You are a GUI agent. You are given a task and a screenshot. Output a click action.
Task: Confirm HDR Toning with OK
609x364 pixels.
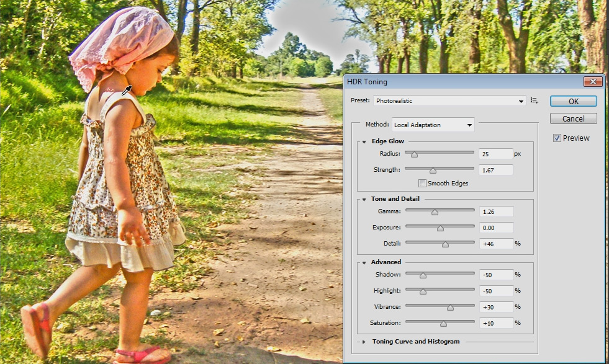(x=572, y=101)
